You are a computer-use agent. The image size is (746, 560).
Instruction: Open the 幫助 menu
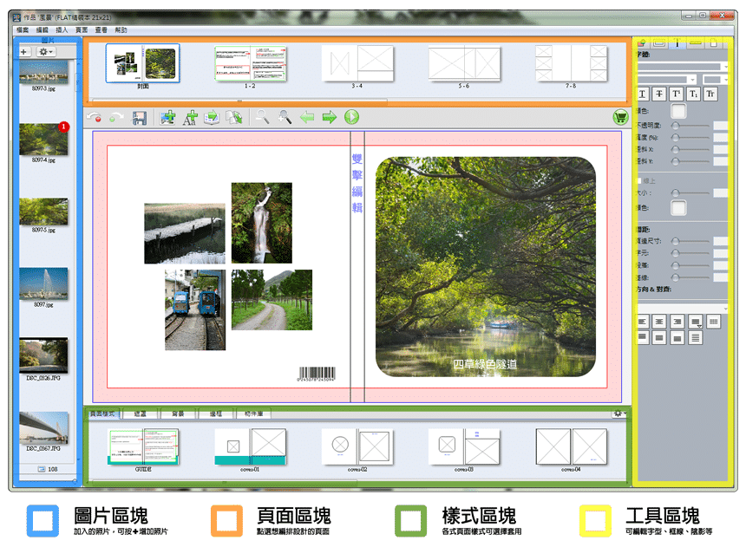(x=121, y=30)
